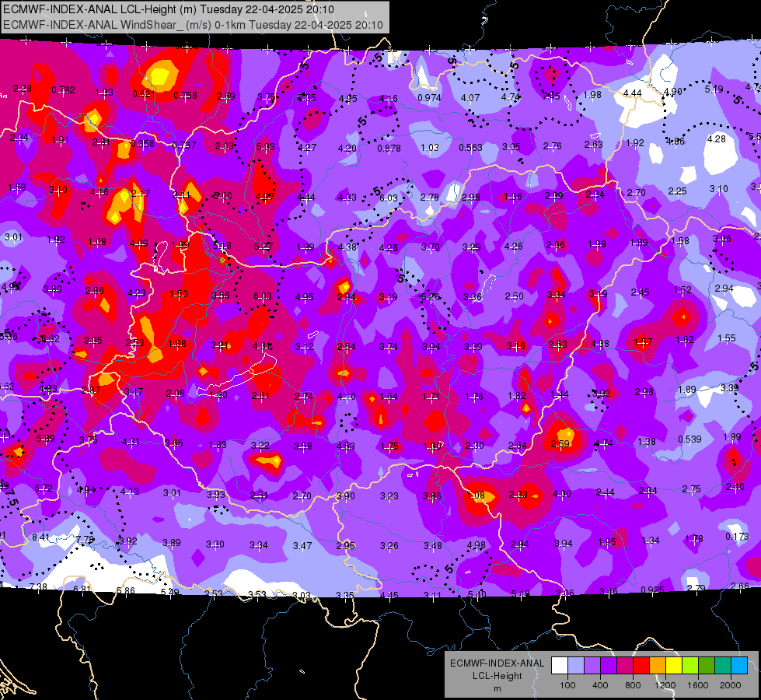Select the wind shear value 0.737
761x700 pixels.
[x=184, y=145]
